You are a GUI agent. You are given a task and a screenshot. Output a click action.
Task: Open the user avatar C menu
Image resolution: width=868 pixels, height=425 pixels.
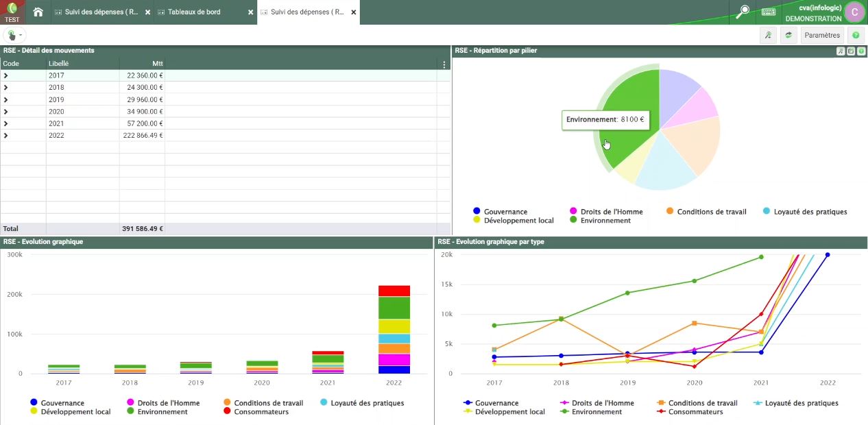tap(854, 12)
